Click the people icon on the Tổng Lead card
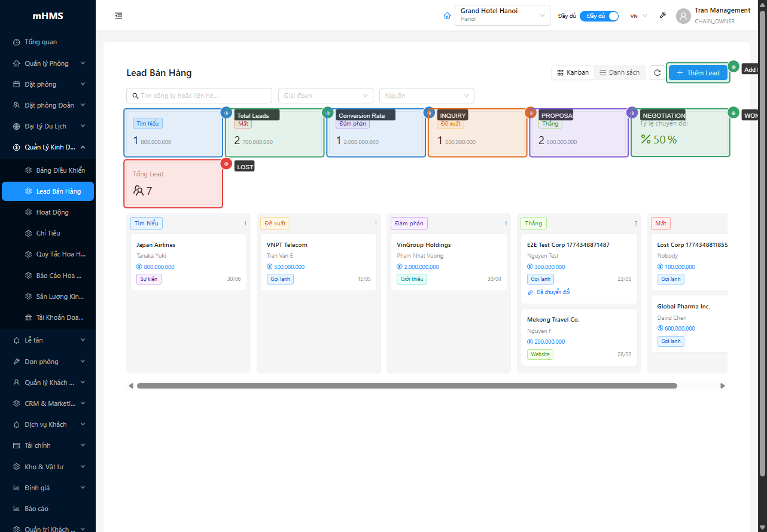This screenshot has height=532, width=767. [138, 191]
